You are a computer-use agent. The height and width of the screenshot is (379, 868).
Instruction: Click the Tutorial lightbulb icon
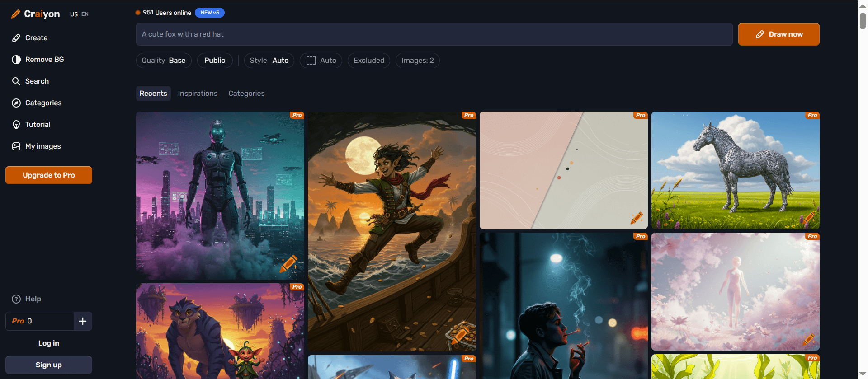click(16, 125)
